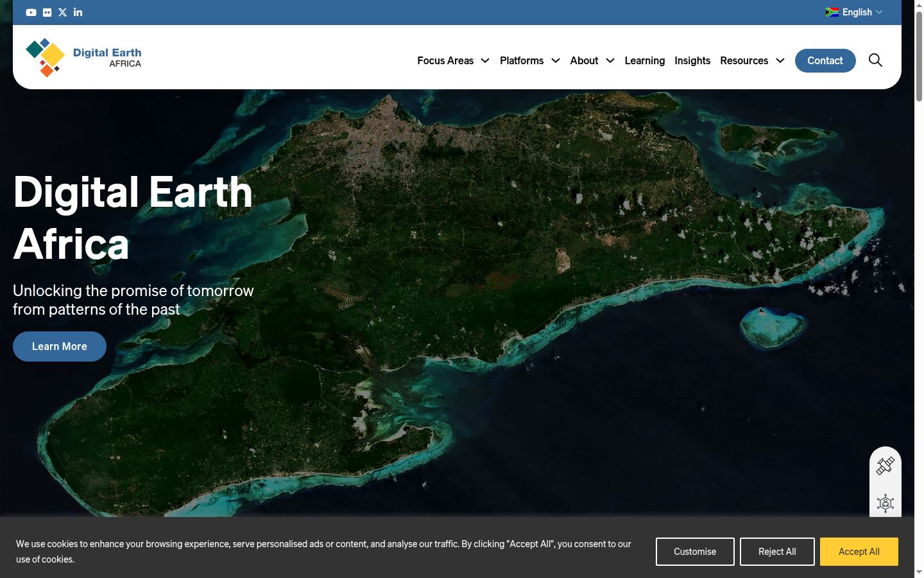Open the Insights nav item

(692, 60)
